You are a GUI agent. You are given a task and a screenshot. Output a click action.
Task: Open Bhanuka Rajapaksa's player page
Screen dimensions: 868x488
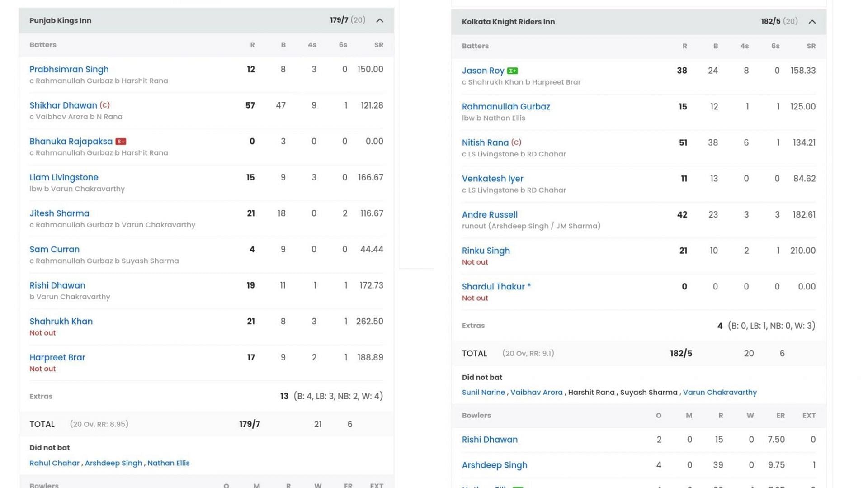71,141
